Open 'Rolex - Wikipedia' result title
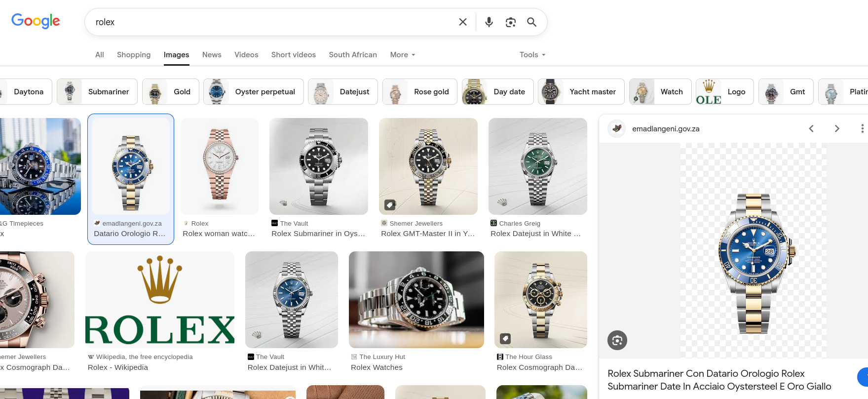 tap(118, 367)
